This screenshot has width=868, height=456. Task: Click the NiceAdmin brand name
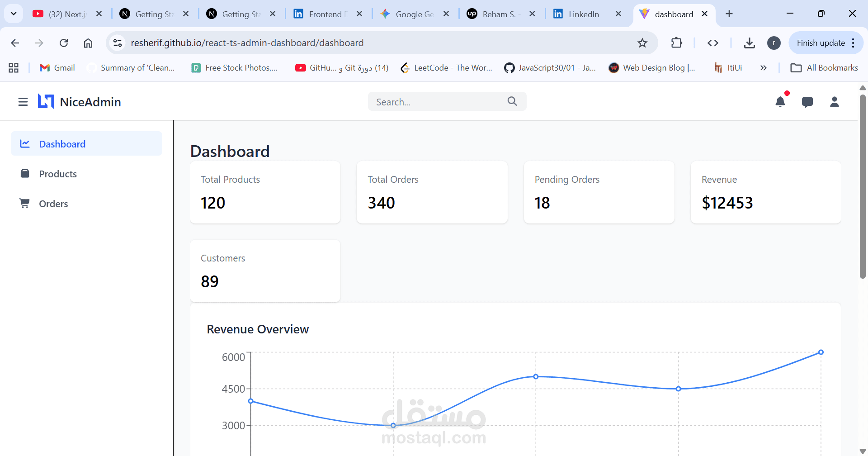click(x=90, y=102)
